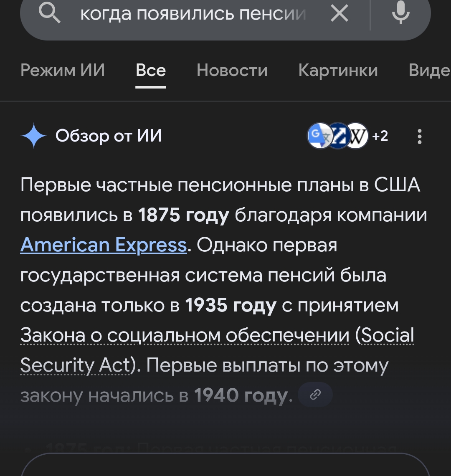Clear the search query with X icon

(339, 14)
